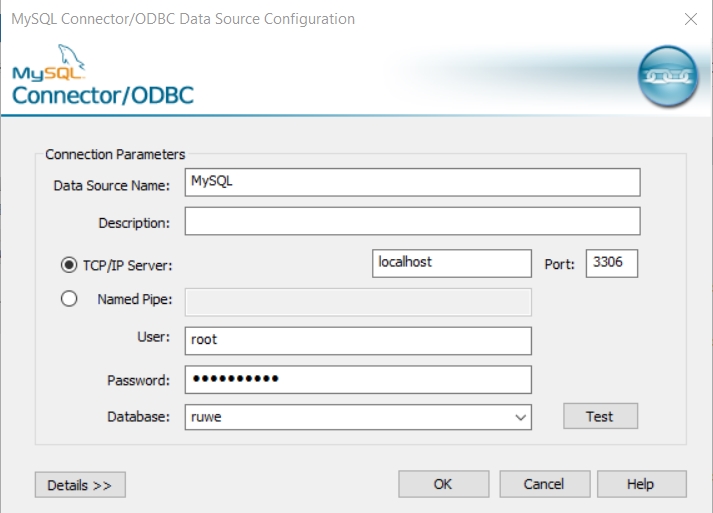713x513 pixels.
Task: Click the Data Source Name field
Action: pyautogui.click(x=412, y=182)
